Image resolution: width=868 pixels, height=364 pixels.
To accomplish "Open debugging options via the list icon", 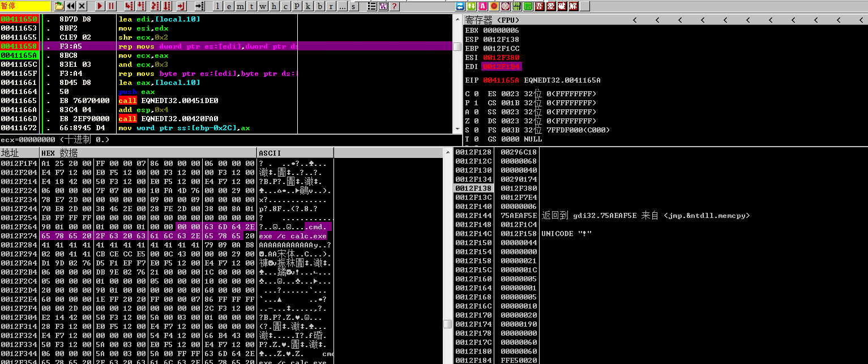I will [371, 6].
